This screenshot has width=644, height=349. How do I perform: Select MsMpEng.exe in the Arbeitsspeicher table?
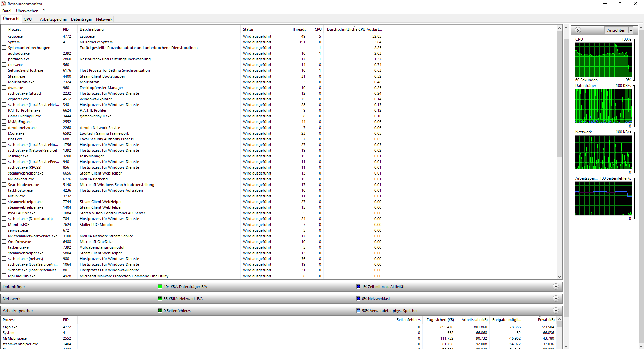click(x=279, y=338)
